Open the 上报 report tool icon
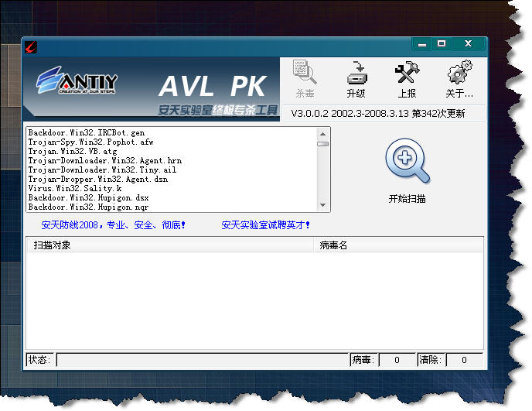This screenshot has height=411, width=532. (407, 79)
